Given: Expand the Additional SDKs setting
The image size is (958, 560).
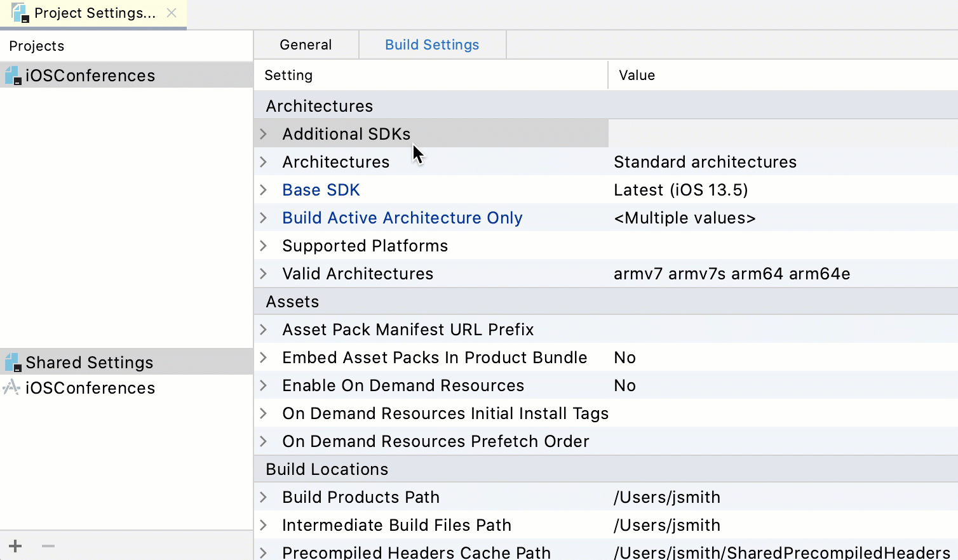Looking at the screenshot, I should coord(264,134).
